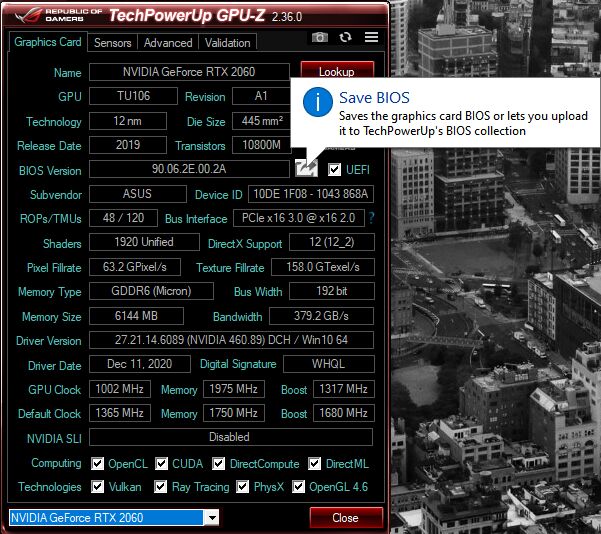This screenshot has width=601, height=534.
Task: Click the Save BIOS export icon
Action: 306,168
